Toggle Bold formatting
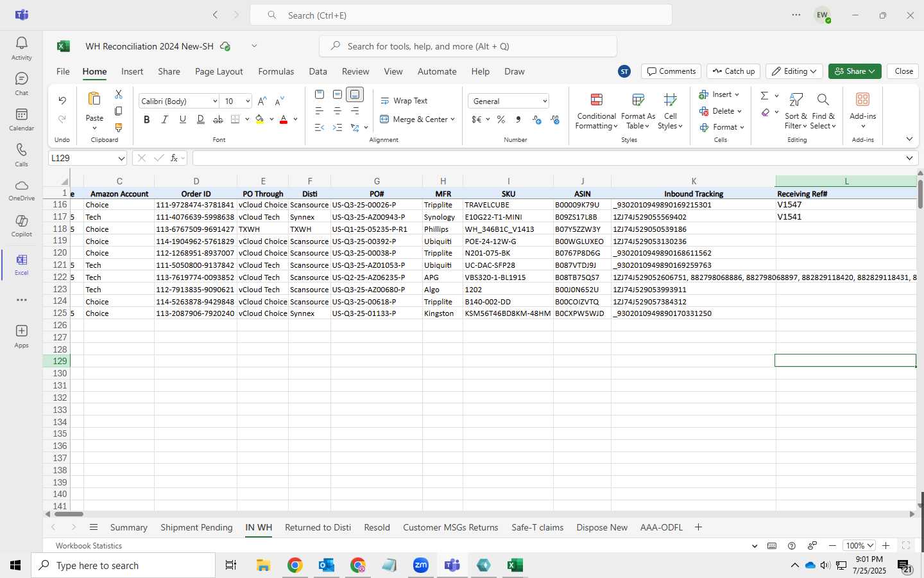This screenshot has height=578, width=924. (x=147, y=119)
